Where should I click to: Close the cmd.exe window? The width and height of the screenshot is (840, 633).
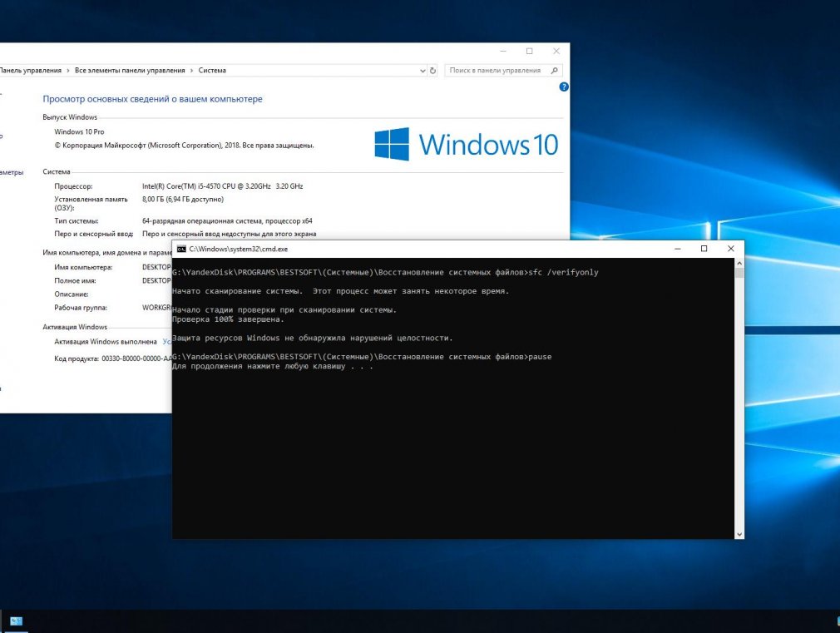point(731,249)
